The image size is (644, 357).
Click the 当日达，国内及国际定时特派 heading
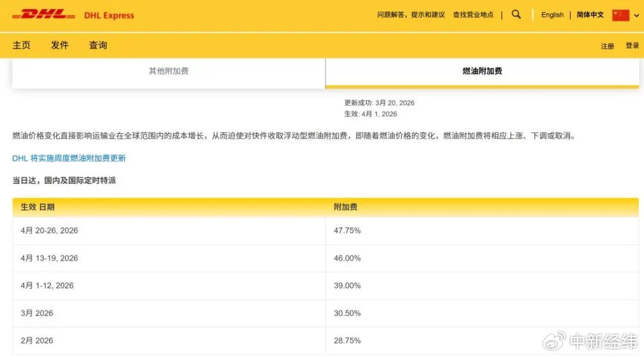point(64,180)
